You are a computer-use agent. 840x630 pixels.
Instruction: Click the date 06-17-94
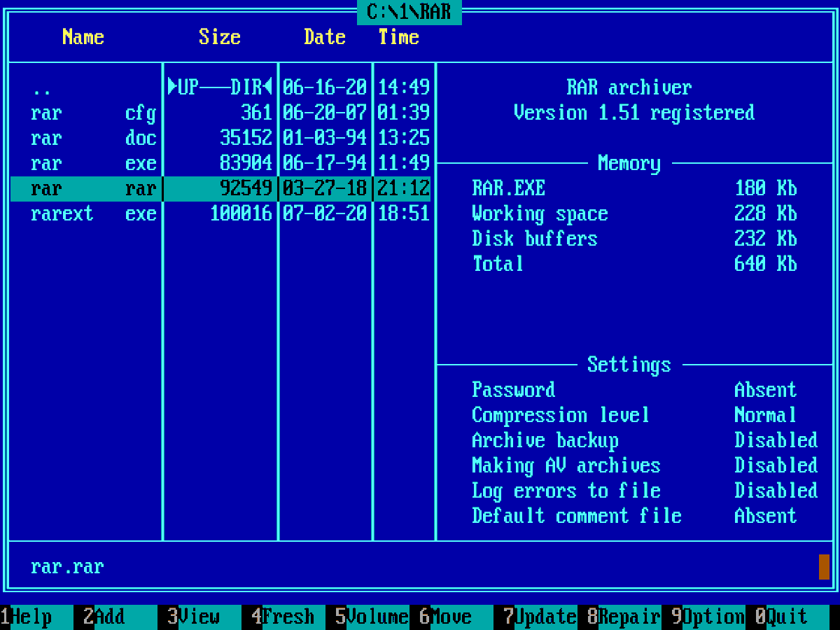pos(325,164)
